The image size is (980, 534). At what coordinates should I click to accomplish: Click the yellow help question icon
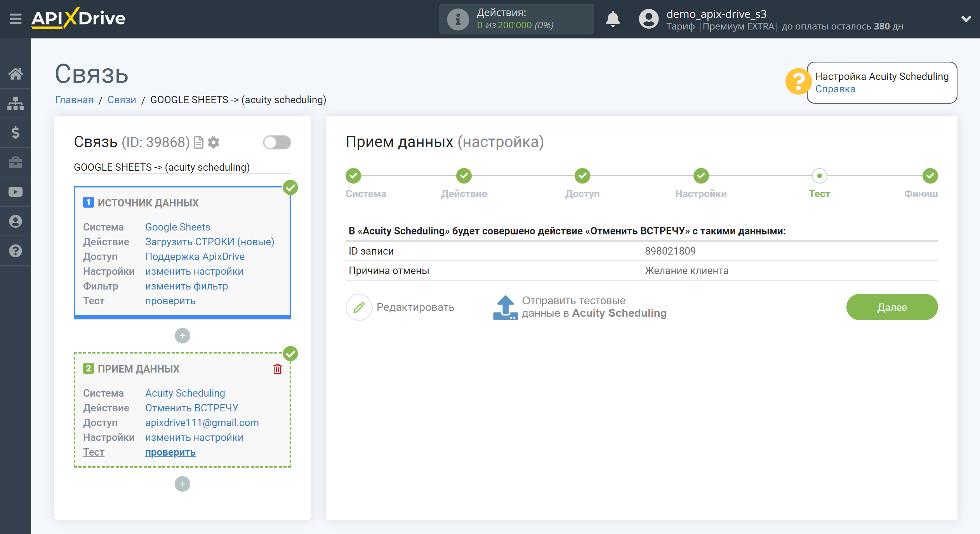pos(798,81)
